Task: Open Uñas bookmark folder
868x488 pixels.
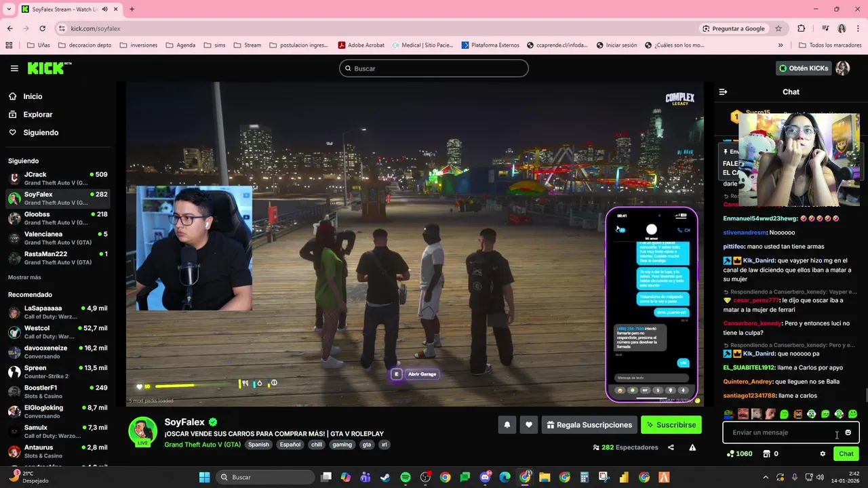Action: click(38, 45)
